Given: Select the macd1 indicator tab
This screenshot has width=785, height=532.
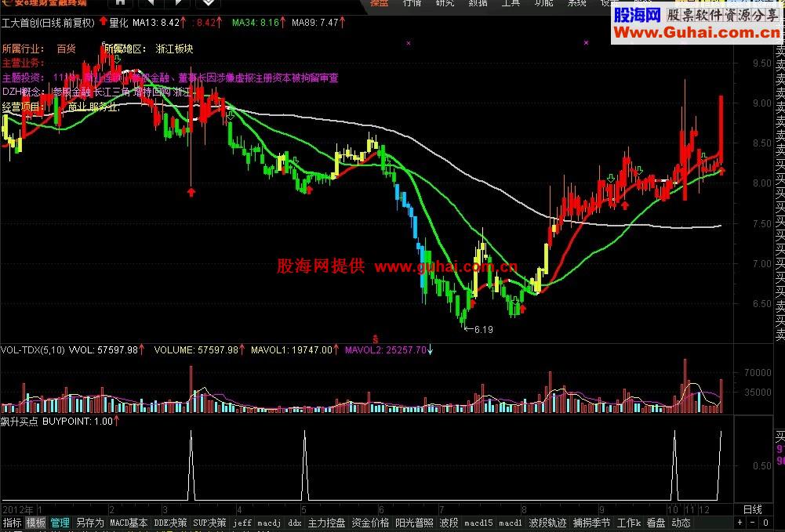Looking at the screenshot, I should point(511,523).
